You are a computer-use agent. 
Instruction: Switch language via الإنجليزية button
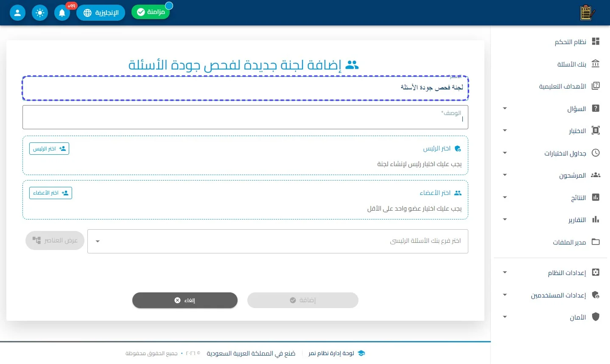(101, 13)
